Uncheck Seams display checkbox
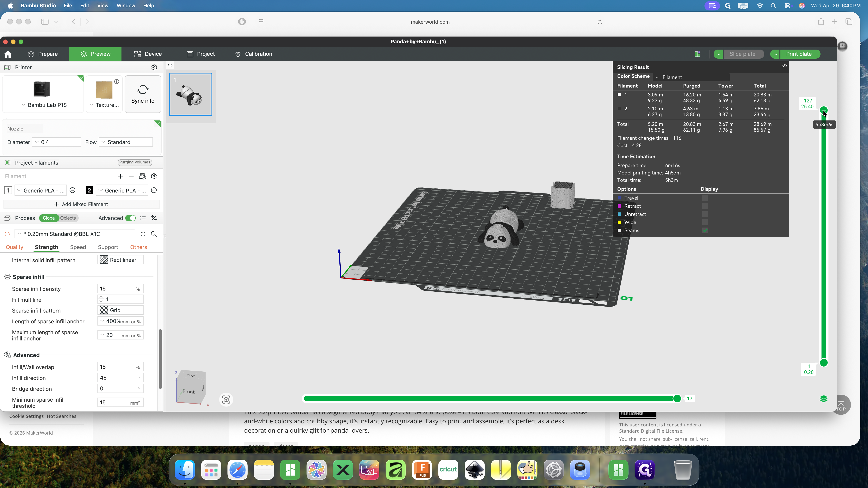The height and width of the screenshot is (488, 868). pos(705,231)
